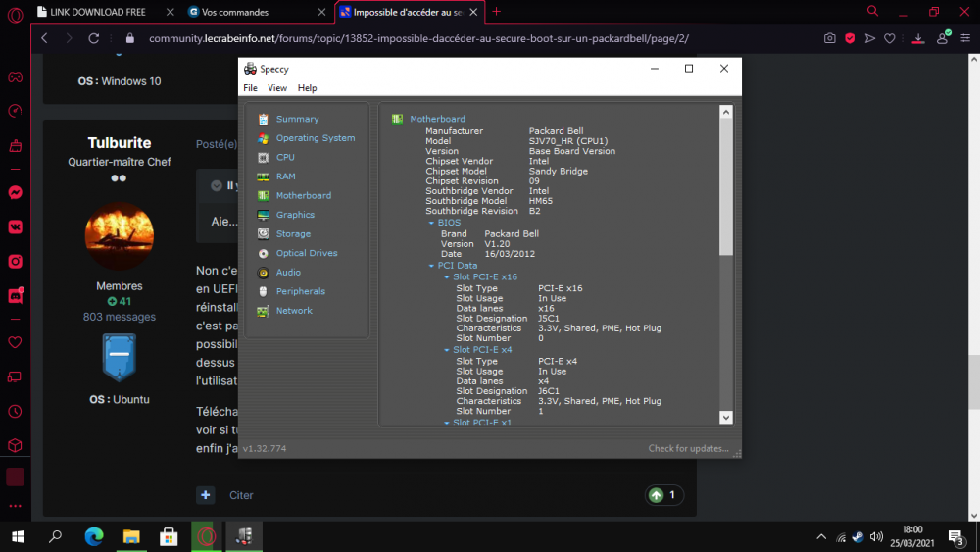Open File Explorer from the taskbar
Screen dimensions: 980x552
pyautogui.click(x=131, y=536)
